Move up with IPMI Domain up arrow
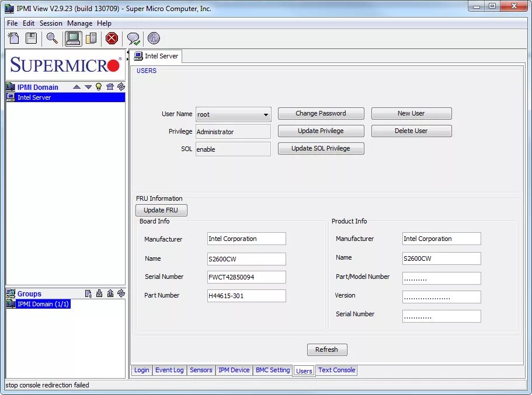532x395 pixels. click(x=77, y=87)
